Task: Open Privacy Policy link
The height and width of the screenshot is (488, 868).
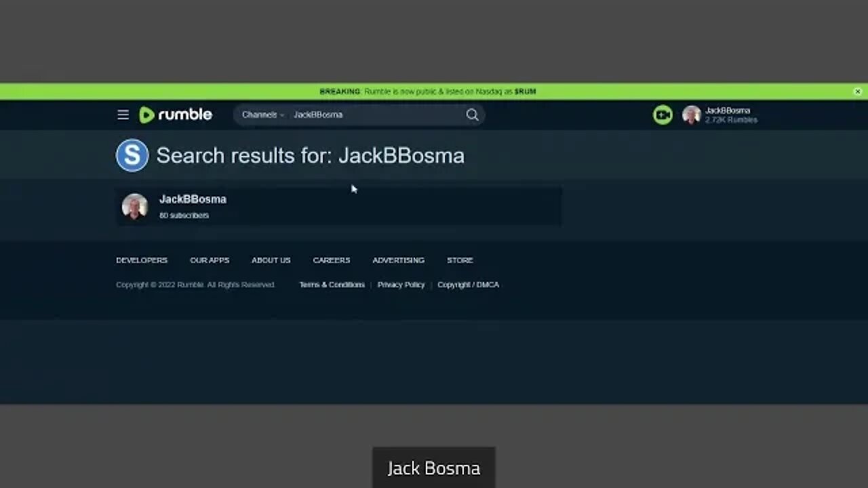Action: coord(401,285)
